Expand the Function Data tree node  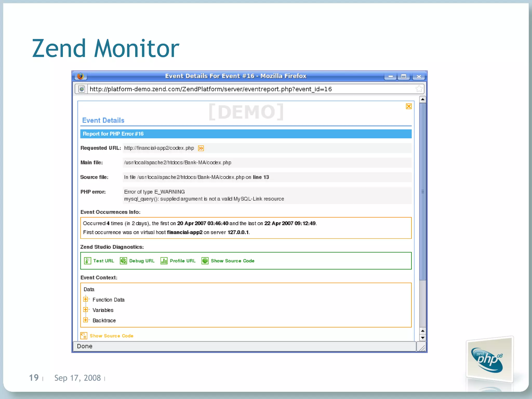click(x=85, y=299)
